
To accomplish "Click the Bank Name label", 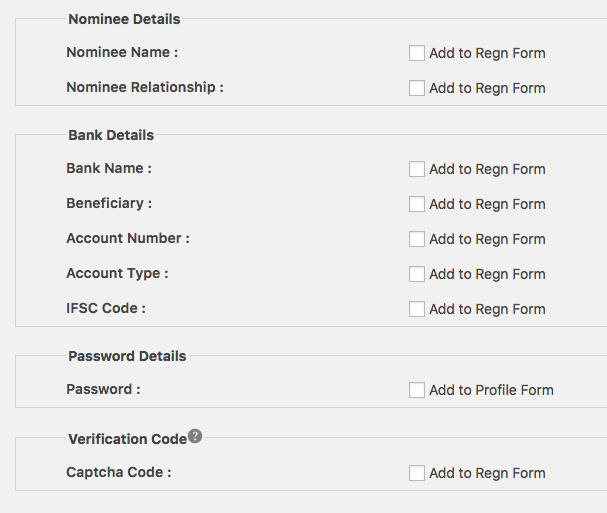I will pyautogui.click(x=109, y=168).
